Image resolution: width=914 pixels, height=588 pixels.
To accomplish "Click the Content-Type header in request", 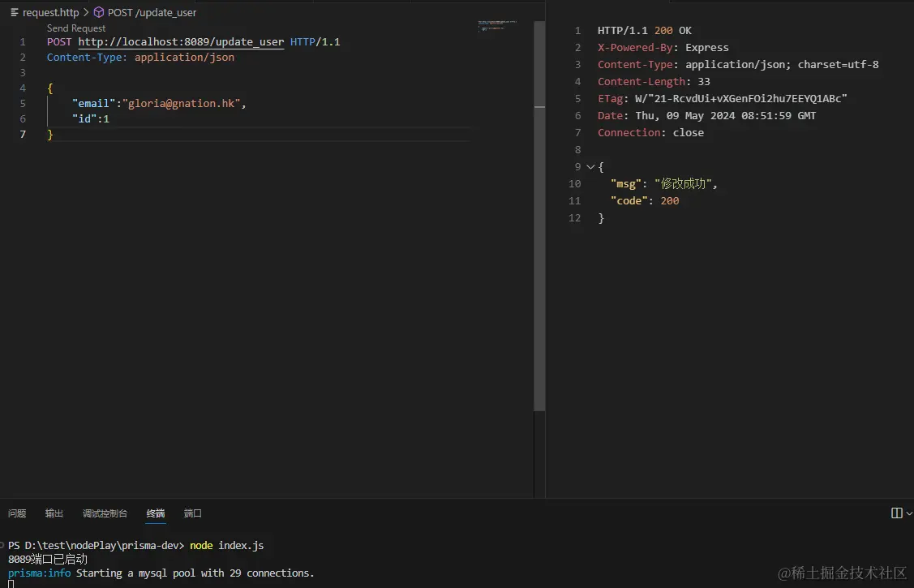I will click(x=87, y=57).
